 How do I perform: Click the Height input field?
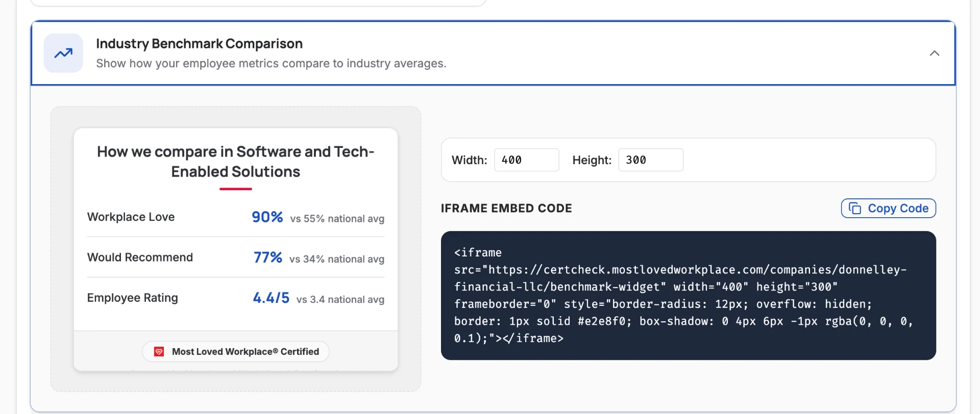651,160
